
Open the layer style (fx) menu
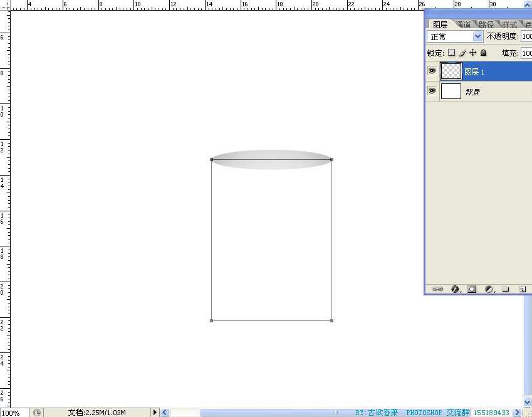tap(456, 289)
